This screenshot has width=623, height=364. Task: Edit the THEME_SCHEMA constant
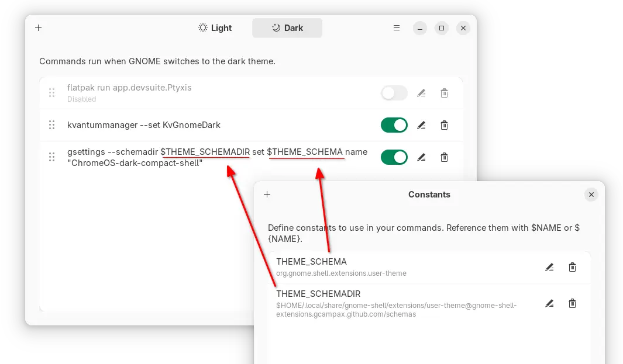tap(549, 268)
